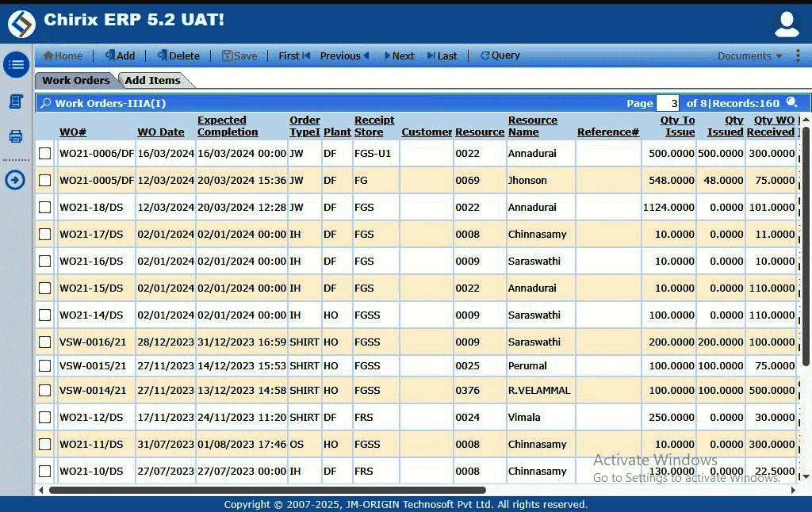
Task: Open the user profile avatar
Action: point(787,24)
